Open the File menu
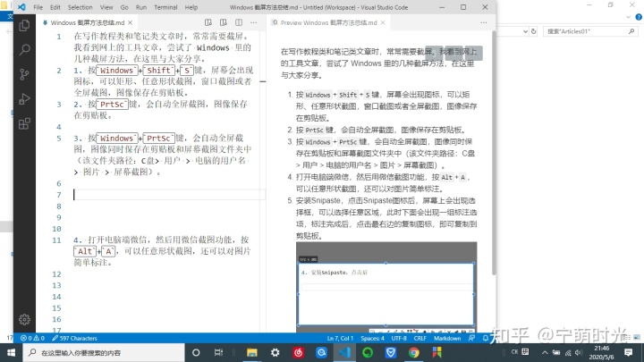 tap(38, 7)
